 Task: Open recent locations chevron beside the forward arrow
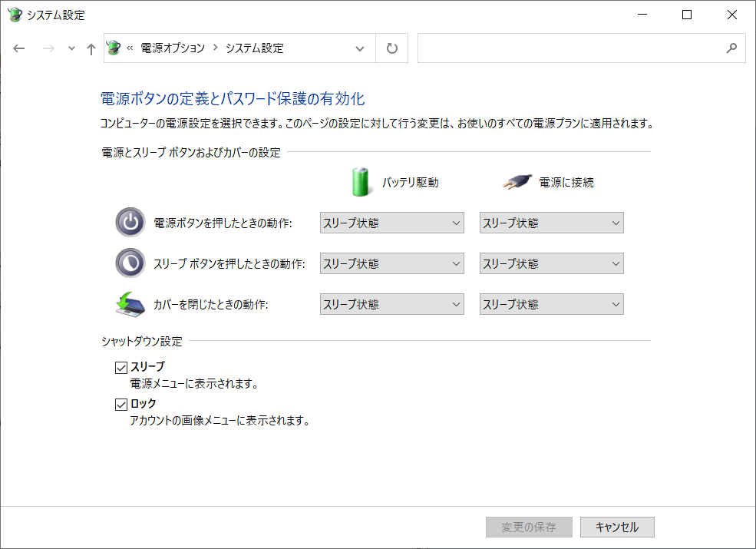[x=71, y=48]
